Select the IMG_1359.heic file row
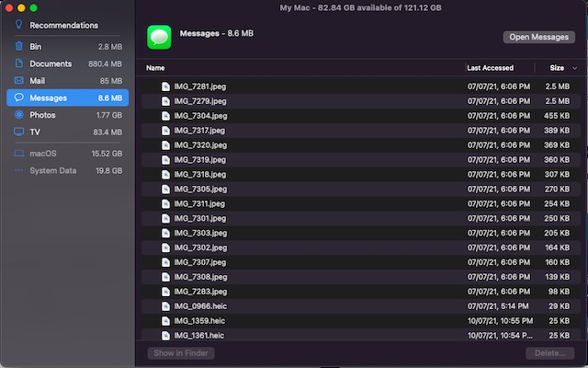Screen dimensions: 588x368 [361, 321]
